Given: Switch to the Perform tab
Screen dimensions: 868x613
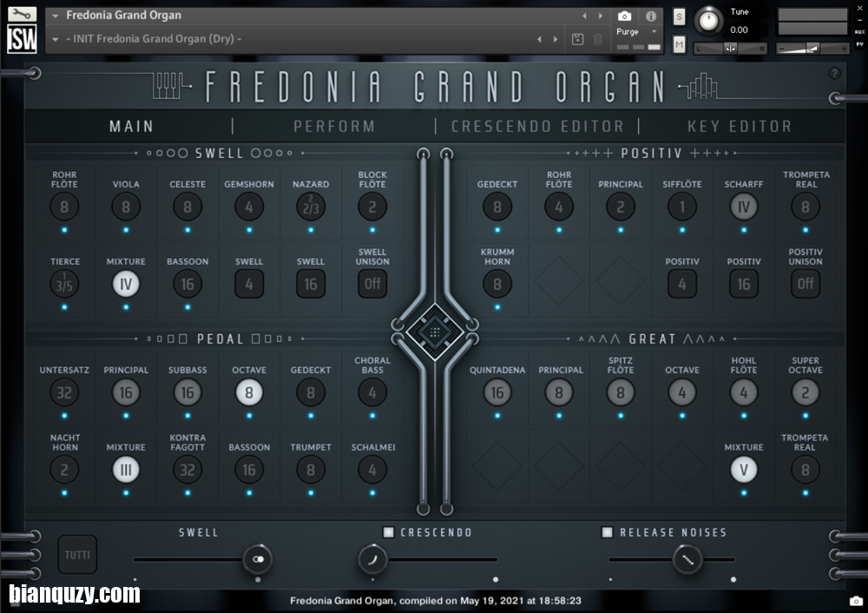Looking at the screenshot, I should (334, 127).
